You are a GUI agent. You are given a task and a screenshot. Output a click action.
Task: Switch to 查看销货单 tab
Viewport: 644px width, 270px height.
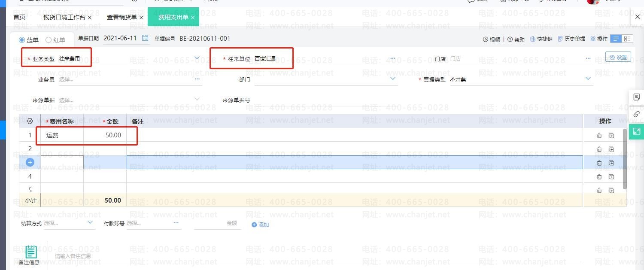click(x=122, y=17)
